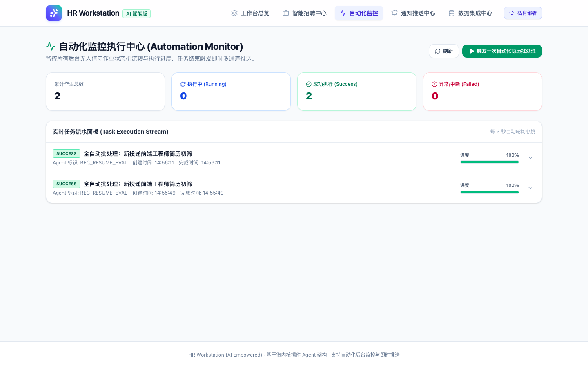
Task: Click the cloud icon in 私有部署 button
Action: (x=512, y=13)
